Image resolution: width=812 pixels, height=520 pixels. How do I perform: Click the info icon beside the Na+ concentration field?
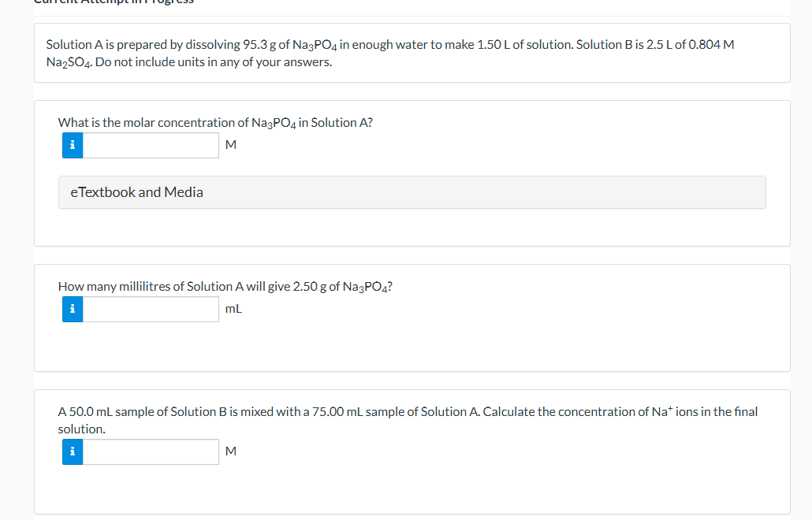(72, 451)
